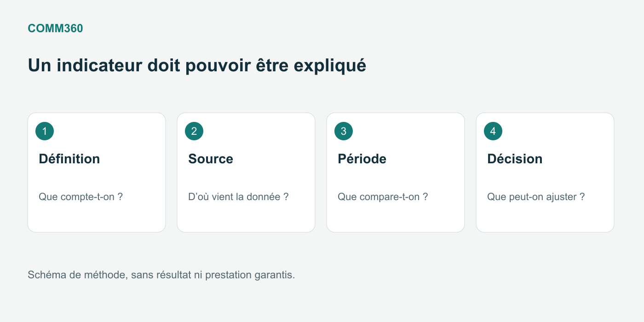Screen dimensions: 644x322
Task: Click the number 3 circle badge
Action: (x=344, y=131)
